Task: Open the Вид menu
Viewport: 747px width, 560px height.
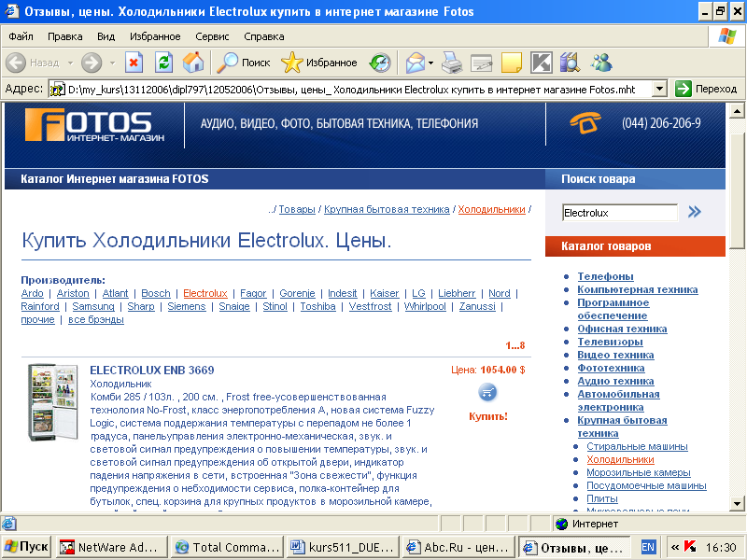Action: tap(106, 36)
